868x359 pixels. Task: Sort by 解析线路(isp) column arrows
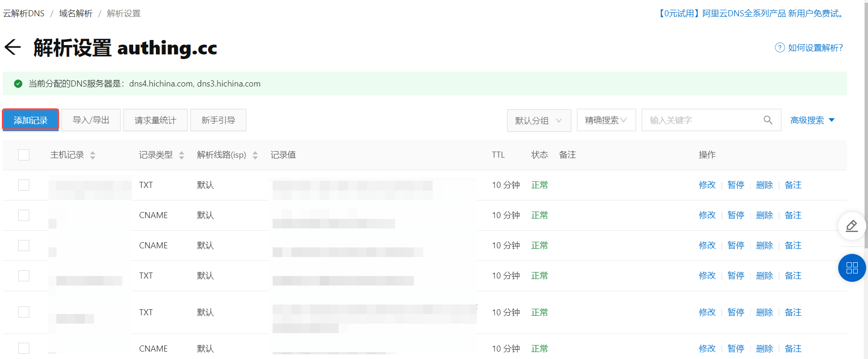click(255, 155)
